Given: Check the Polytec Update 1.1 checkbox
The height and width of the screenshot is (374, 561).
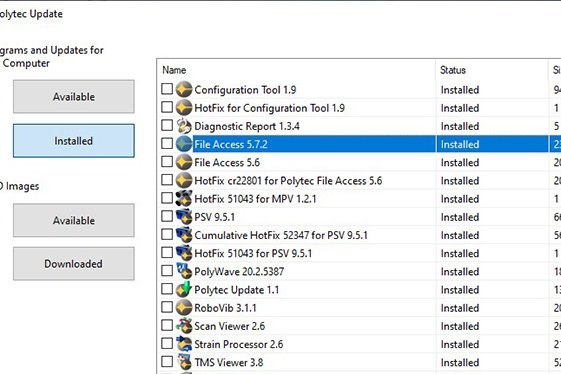Looking at the screenshot, I should (167, 289).
